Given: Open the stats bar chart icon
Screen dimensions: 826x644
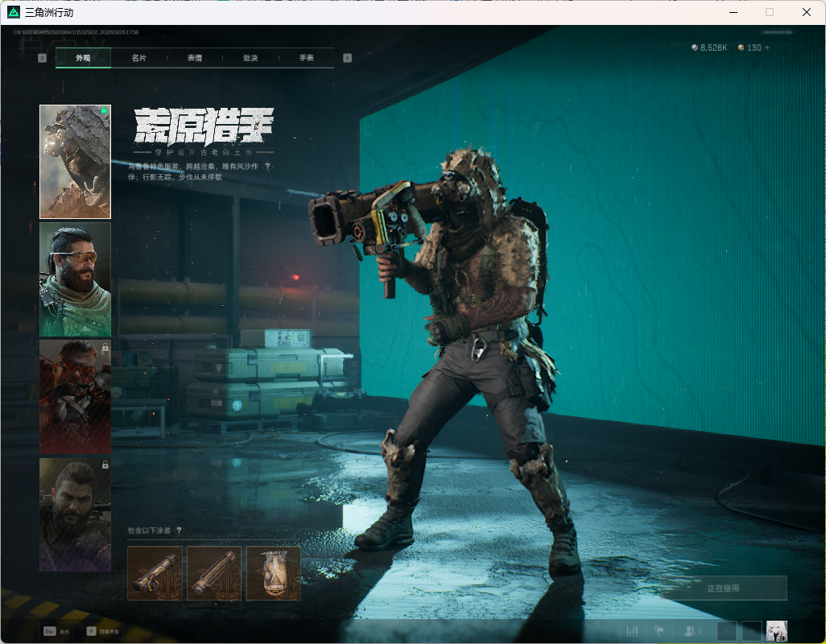Looking at the screenshot, I should click(632, 630).
